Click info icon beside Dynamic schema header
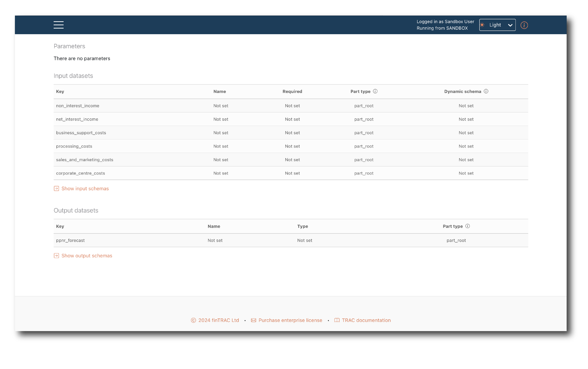The height and width of the screenshot is (369, 588). pyautogui.click(x=486, y=91)
